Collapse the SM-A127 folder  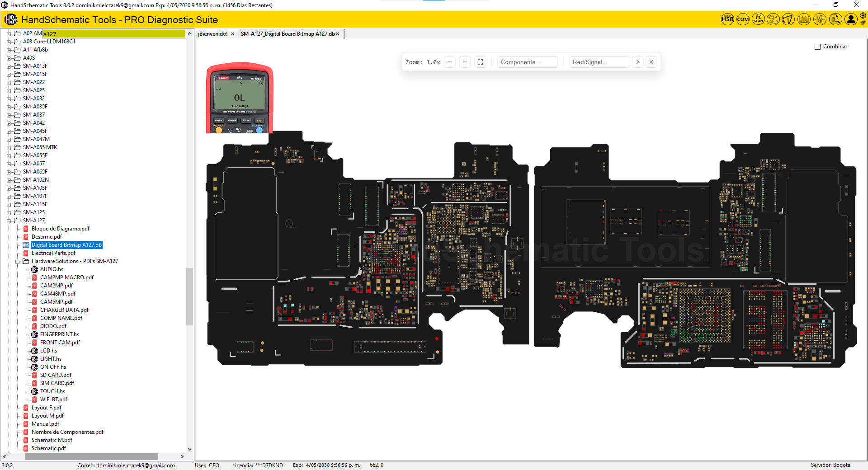tap(9, 221)
